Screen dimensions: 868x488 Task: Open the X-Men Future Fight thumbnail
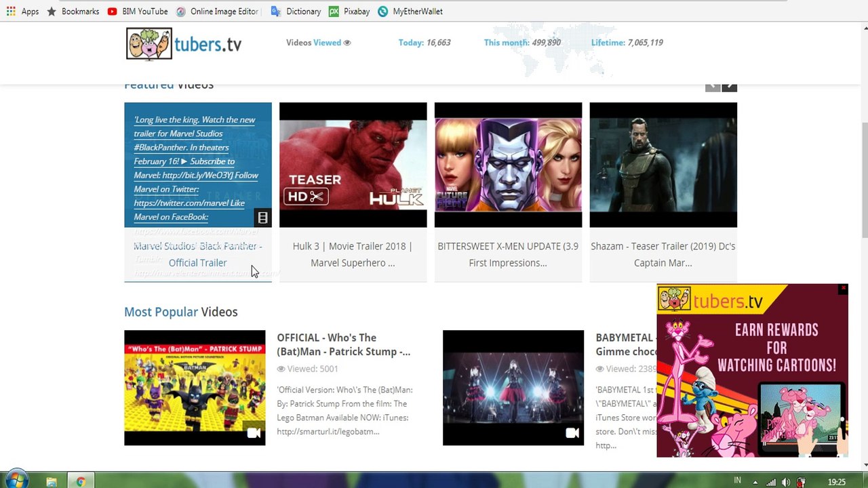coord(508,165)
